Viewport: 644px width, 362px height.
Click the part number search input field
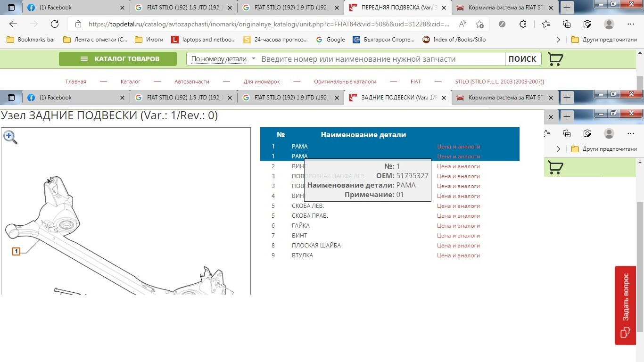pyautogui.click(x=382, y=59)
